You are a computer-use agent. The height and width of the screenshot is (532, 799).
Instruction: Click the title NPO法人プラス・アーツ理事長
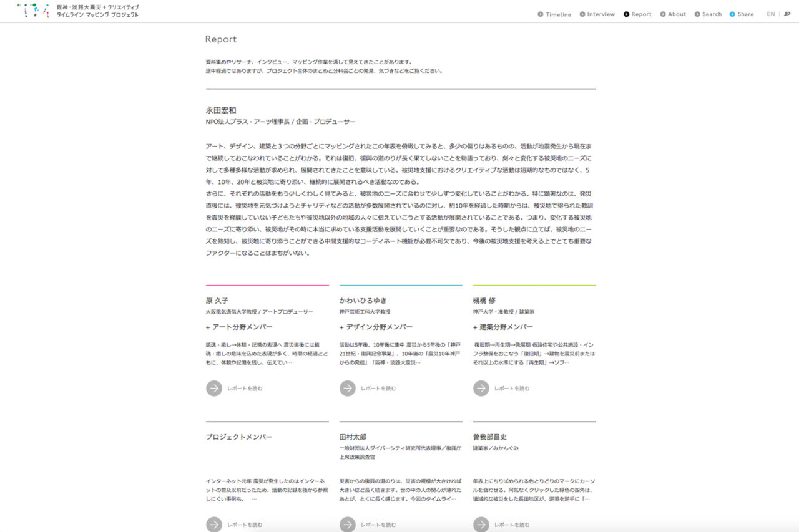(x=247, y=122)
